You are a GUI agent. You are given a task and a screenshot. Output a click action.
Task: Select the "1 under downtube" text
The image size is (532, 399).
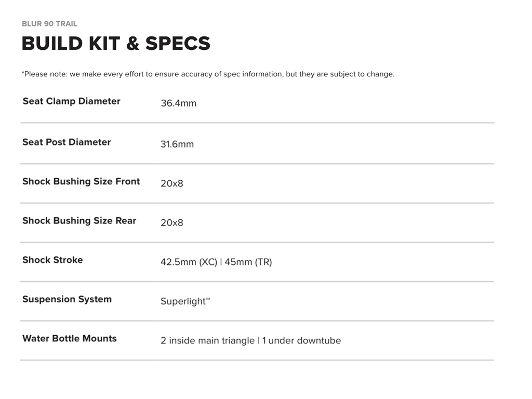coord(301,341)
